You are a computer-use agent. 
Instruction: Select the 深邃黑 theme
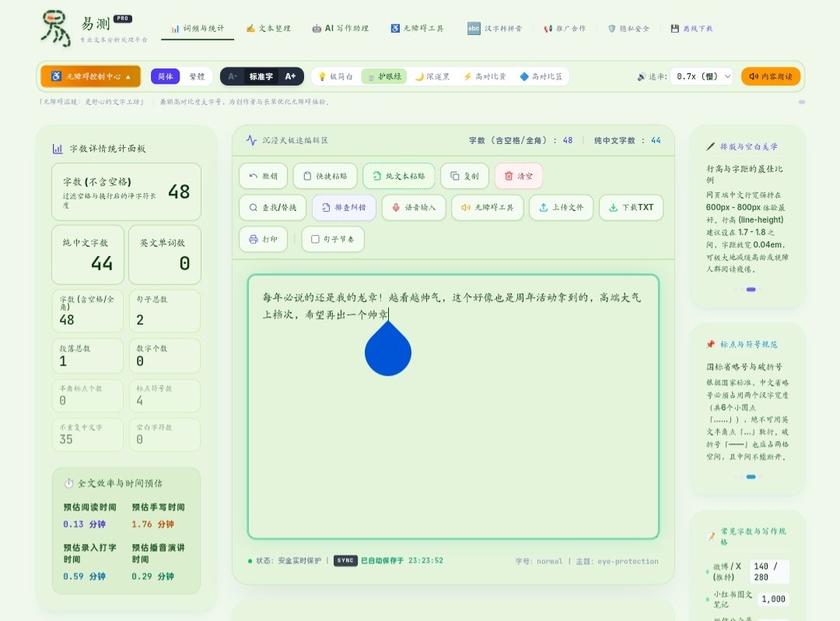432,76
